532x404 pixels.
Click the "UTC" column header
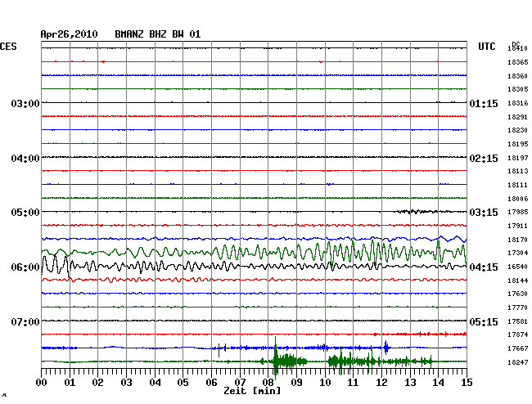coord(487,47)
